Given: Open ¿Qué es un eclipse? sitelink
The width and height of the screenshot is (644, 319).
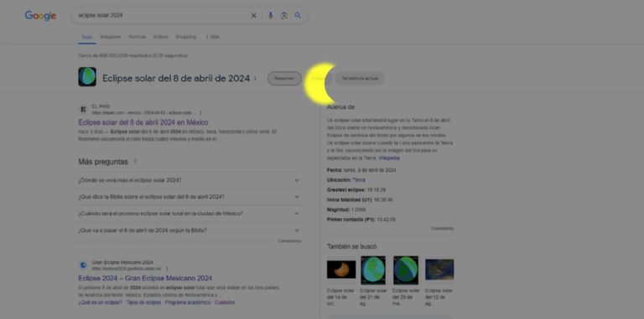Looking at the screenshot, I should pyautogui.click(x=101, y=302).
